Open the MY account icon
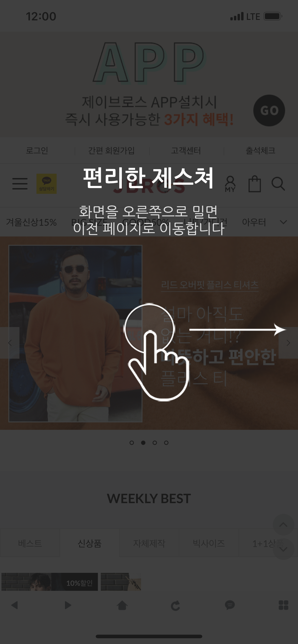 230,184
